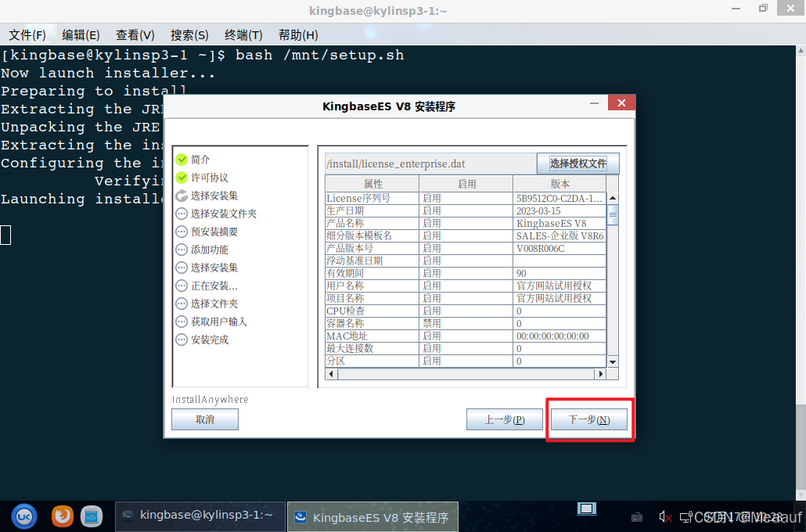Click the pending icon beside 安装完成
Screen dimensions: 806x532
pos(182,340)
